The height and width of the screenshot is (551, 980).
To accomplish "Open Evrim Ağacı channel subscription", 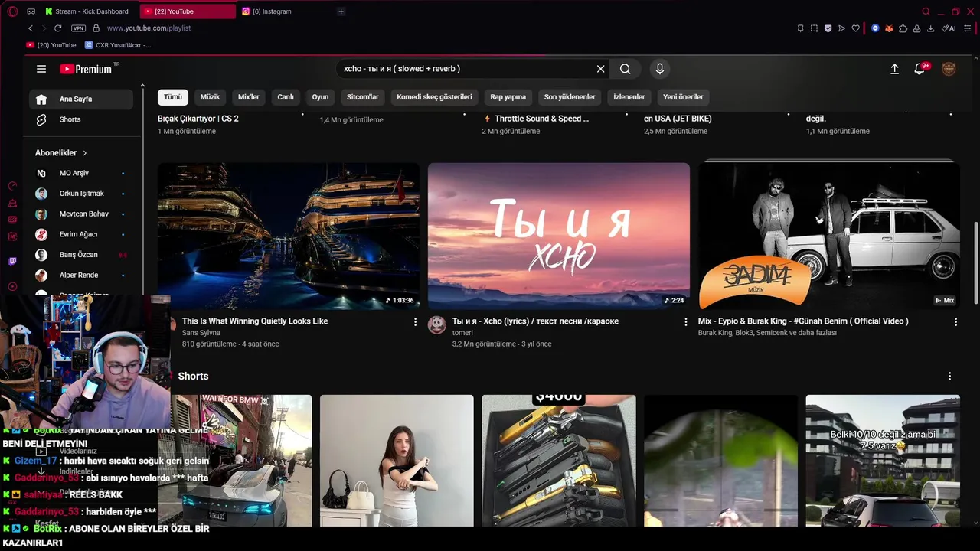I will pos(81,234).
